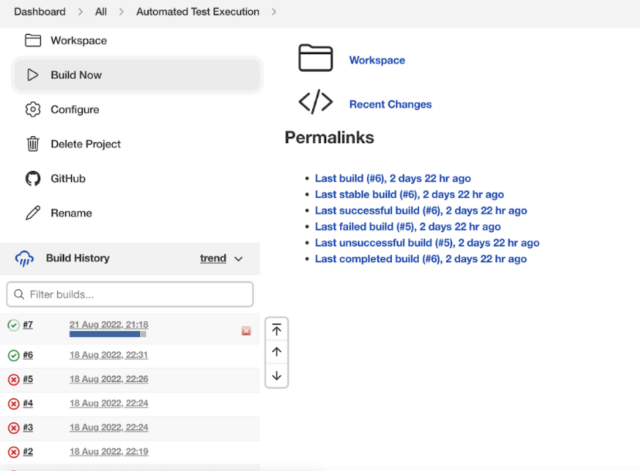Screen dimensions: 640x471
Task: Click build #6 success status icon
Action: 13,355
